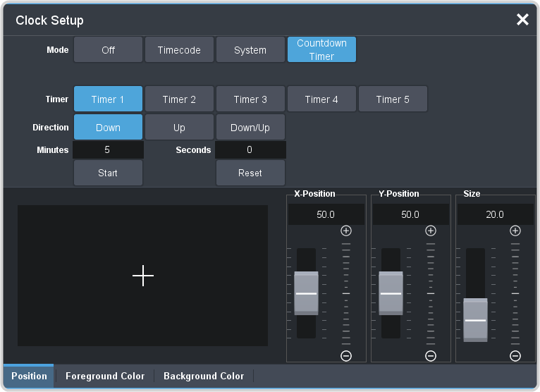Decrease Y-Position with the minus icon

[x=431, y=355]
